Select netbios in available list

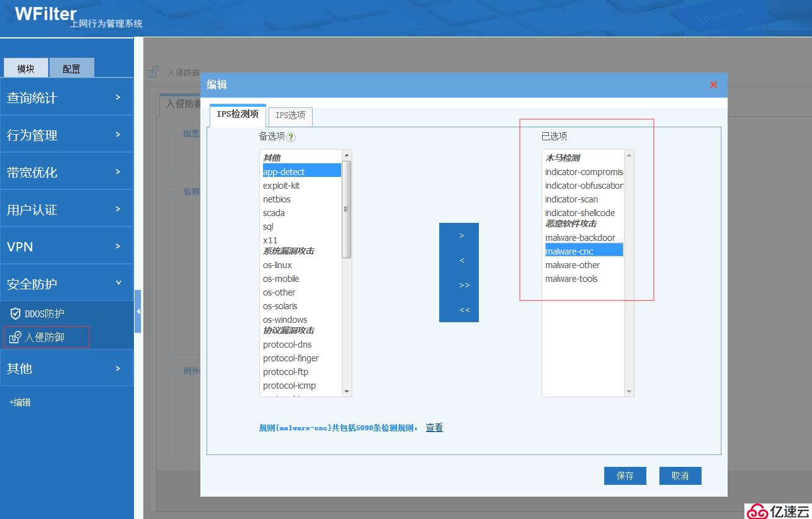click(x=301, y=199)
